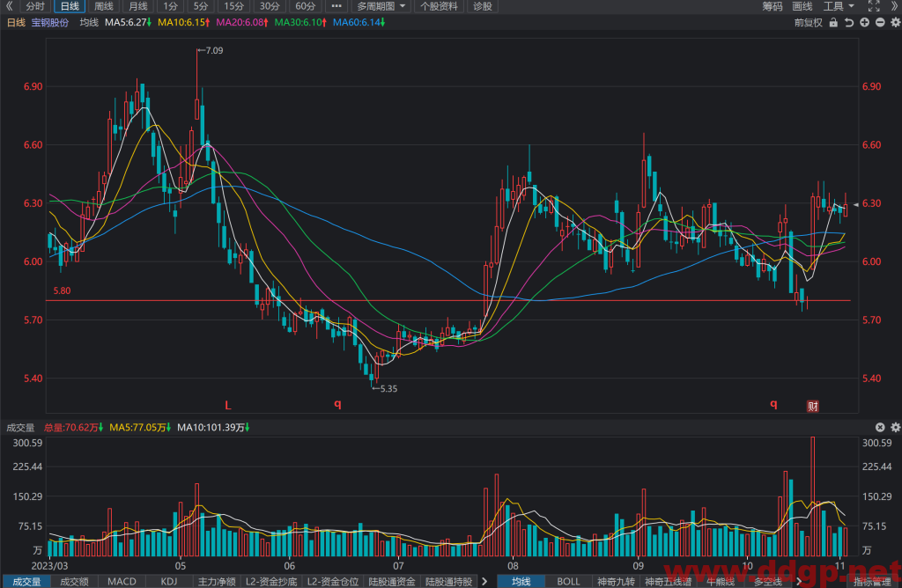Click the double left arrow collapse icon
The width and height of the screenshot is (902, 588).
click(x=9, y=6)
